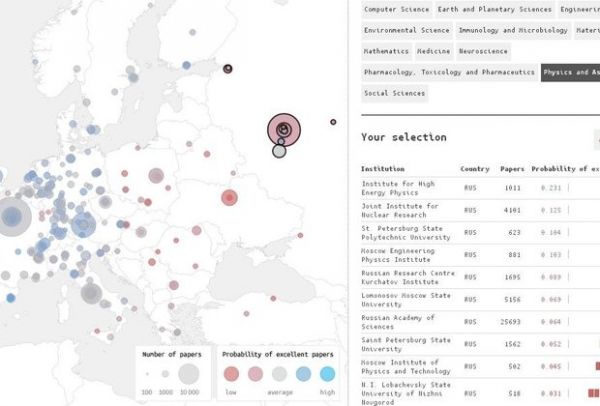This screenshot has height=406, width=600.
Task: Click Russian Academy of Sciences row
Action: (x=480, y=322)
